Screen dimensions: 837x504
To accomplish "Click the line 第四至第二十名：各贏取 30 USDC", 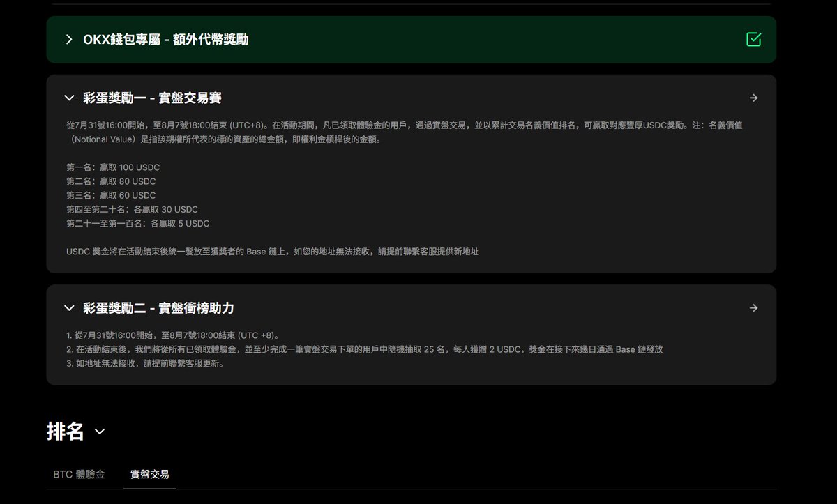I will click(133, 209).
